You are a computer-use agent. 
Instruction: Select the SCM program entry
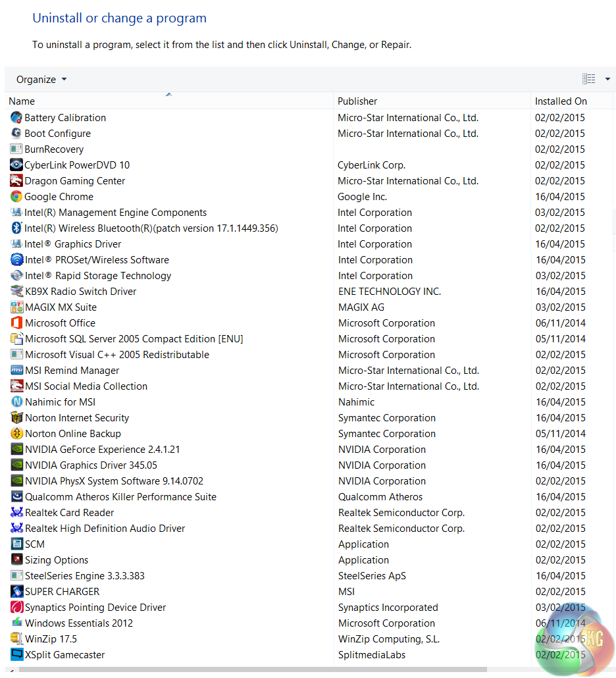click(x=35, y=544)
